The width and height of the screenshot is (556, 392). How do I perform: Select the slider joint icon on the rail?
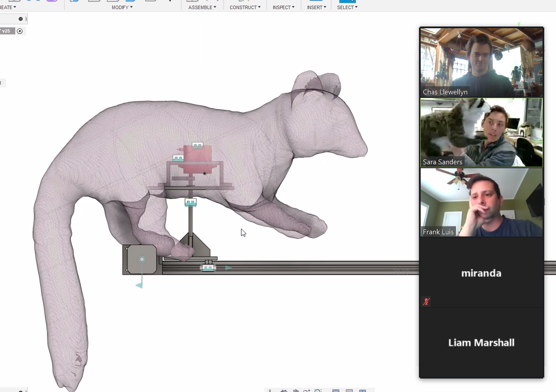coord(208,268)
